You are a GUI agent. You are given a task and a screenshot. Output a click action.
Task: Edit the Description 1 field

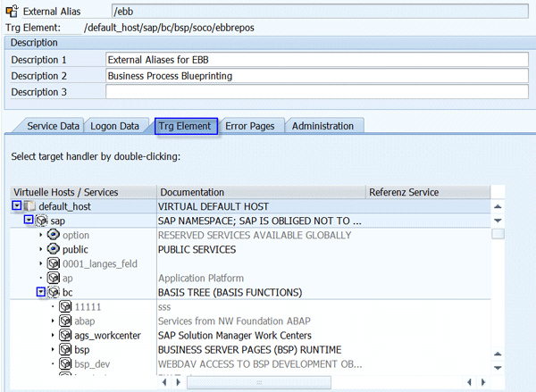pos(317,60)
